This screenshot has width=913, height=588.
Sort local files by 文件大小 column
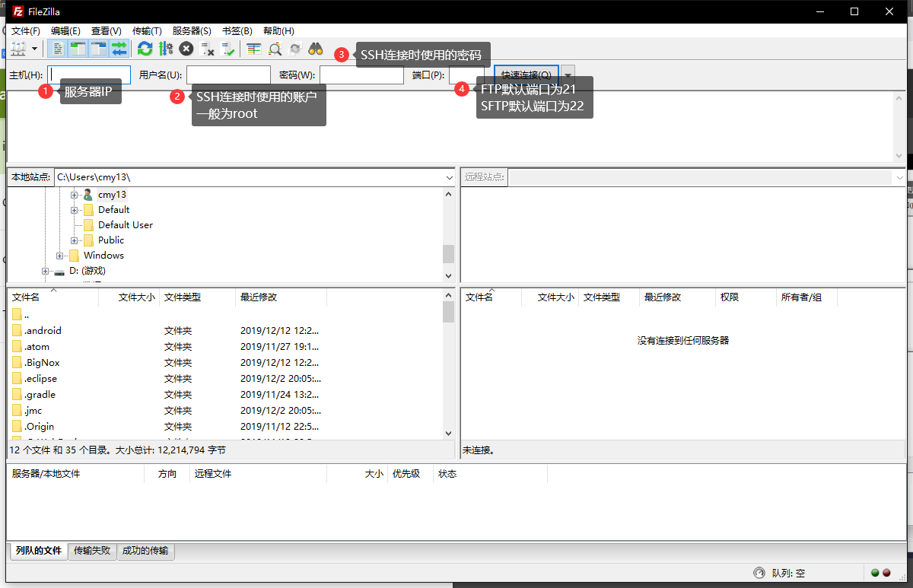click(129, 297)
